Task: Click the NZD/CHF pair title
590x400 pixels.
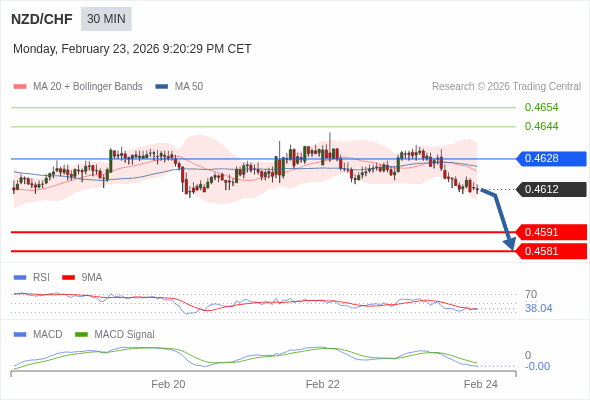Action: click(42, 19)
